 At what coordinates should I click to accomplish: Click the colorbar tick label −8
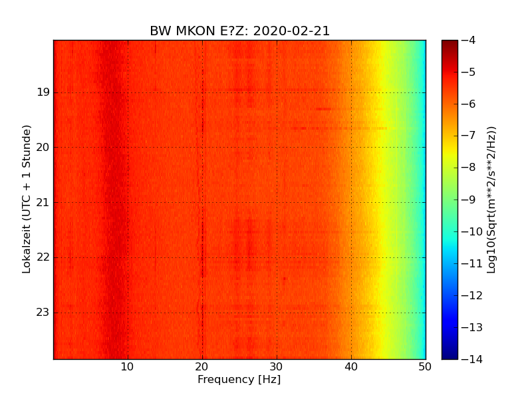coord(469,168)
